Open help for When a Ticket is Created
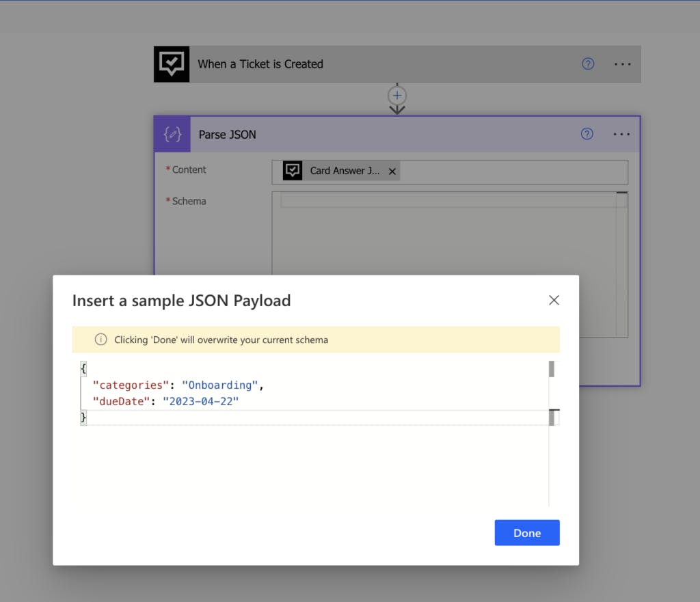 pyautogui.click(x=588, y=64)
